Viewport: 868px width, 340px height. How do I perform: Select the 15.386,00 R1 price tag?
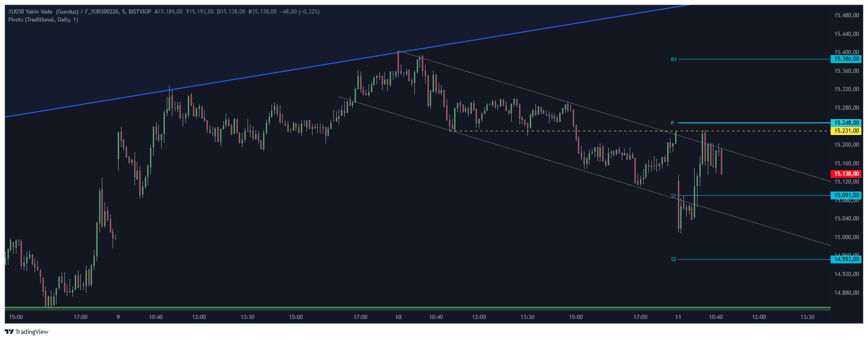point(846,59)
